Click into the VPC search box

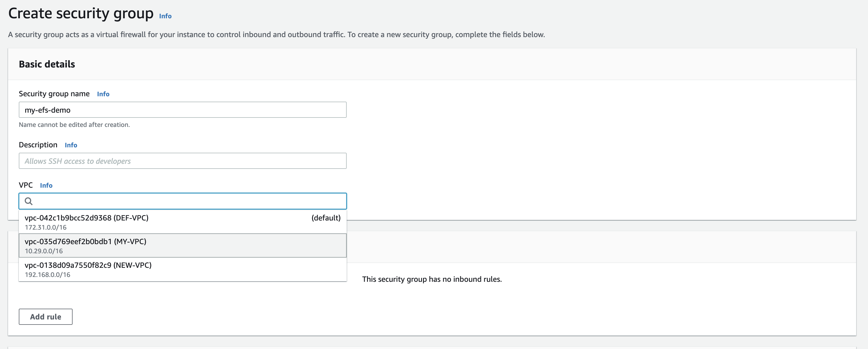183,201
